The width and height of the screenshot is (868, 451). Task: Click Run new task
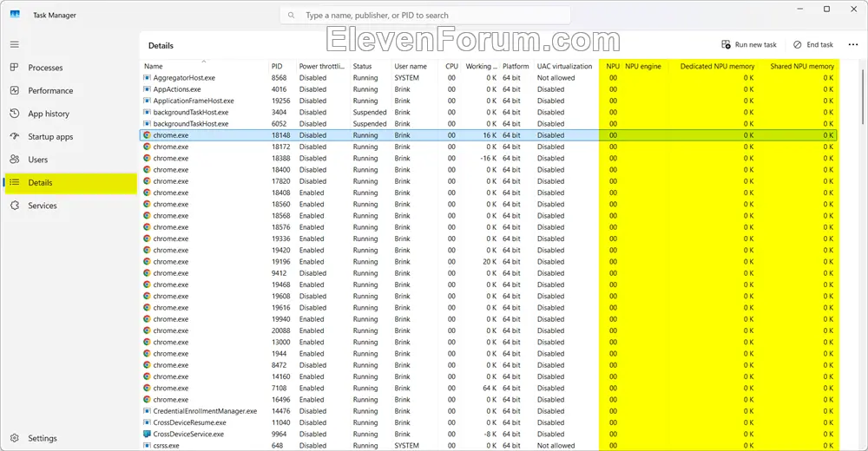tap(749, 45)
